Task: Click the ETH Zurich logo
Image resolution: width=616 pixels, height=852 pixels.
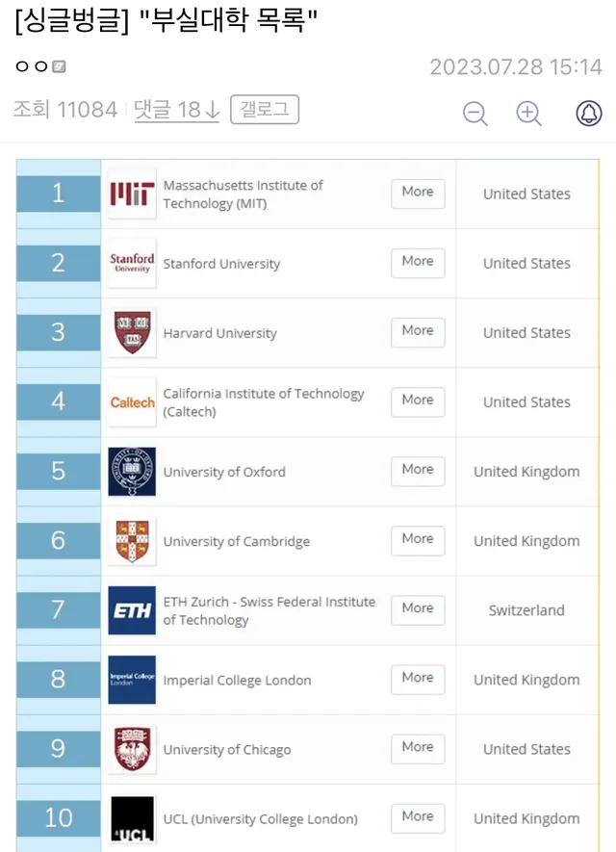Action: coord(132,610)
